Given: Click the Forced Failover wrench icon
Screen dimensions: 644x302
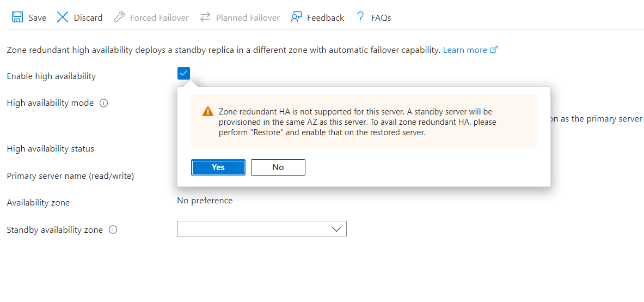Looking at the screenshot, I should [119, 17].
